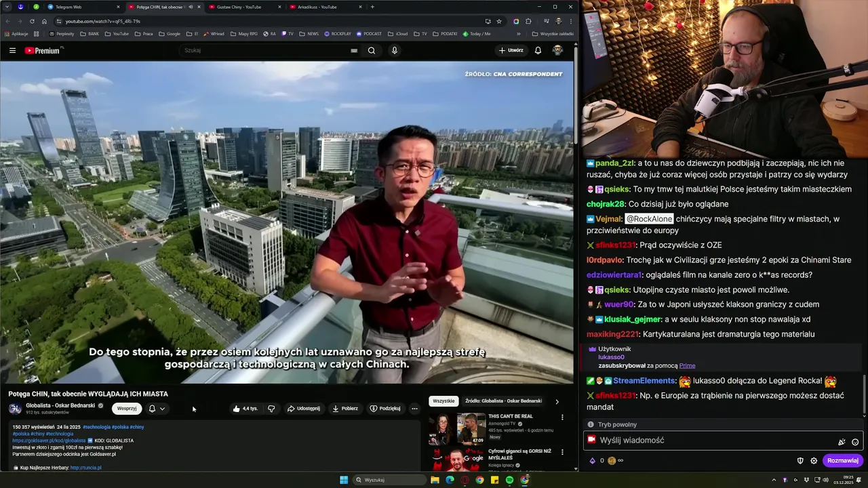Open the emote picker in chat input
This screenshot has width=868, height=488.
(855, 441)
